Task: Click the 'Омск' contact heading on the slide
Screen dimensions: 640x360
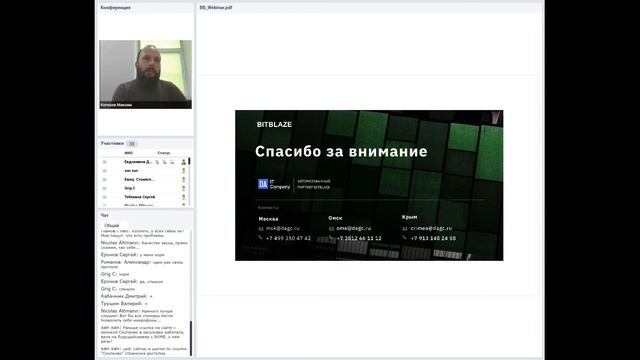Action: point(335,218)
